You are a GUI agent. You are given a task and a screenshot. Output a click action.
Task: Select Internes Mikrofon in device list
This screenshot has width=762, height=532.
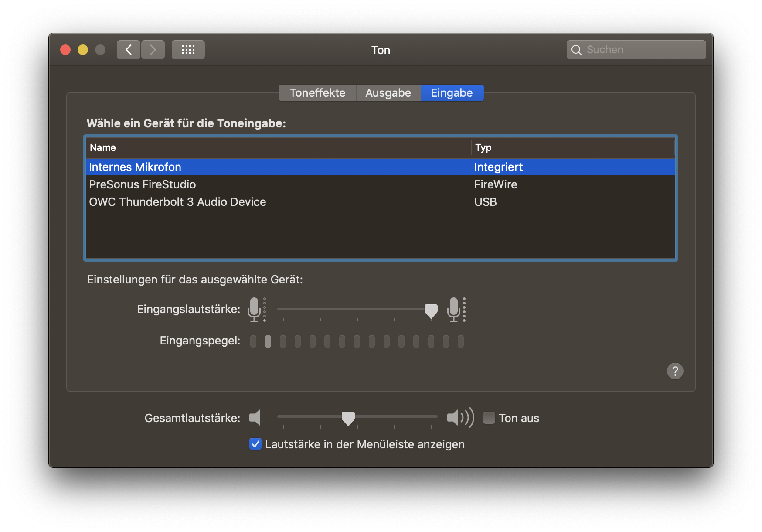click(x=135, y=167)
